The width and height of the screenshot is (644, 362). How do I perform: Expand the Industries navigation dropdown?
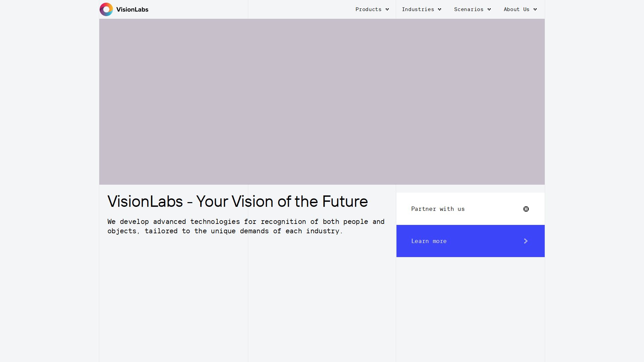pyautogui.click(x=418, y=9)
